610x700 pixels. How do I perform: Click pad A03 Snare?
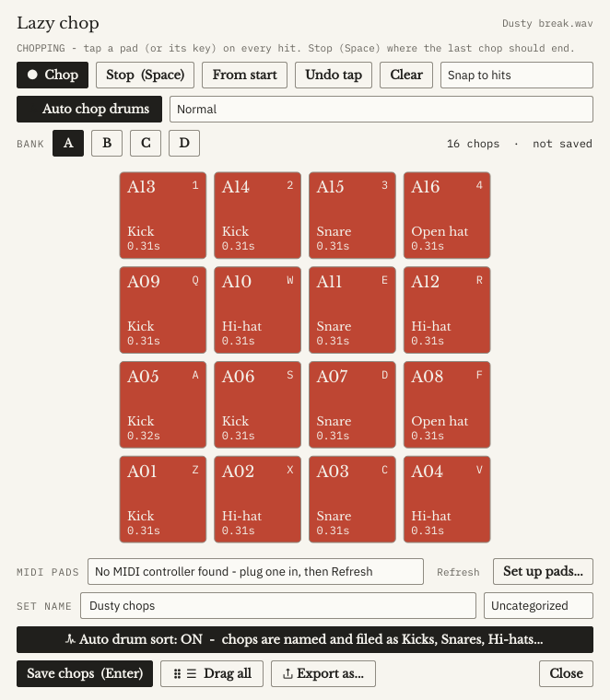pyautogui.click(x=352, y=499)
